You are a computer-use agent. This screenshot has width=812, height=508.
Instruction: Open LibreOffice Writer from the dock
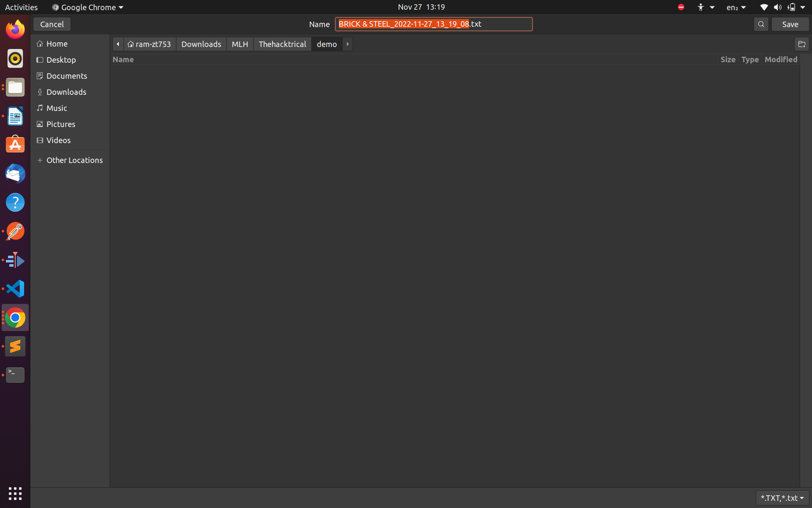15,116
